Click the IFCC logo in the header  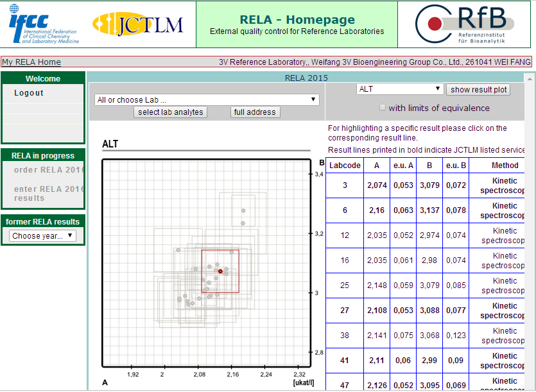44,24
